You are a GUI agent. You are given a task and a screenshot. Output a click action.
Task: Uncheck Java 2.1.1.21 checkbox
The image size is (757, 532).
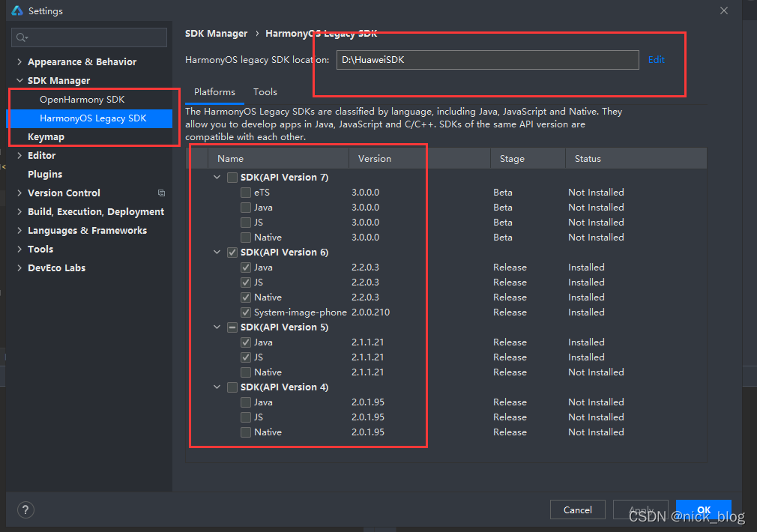pos(246,342)
